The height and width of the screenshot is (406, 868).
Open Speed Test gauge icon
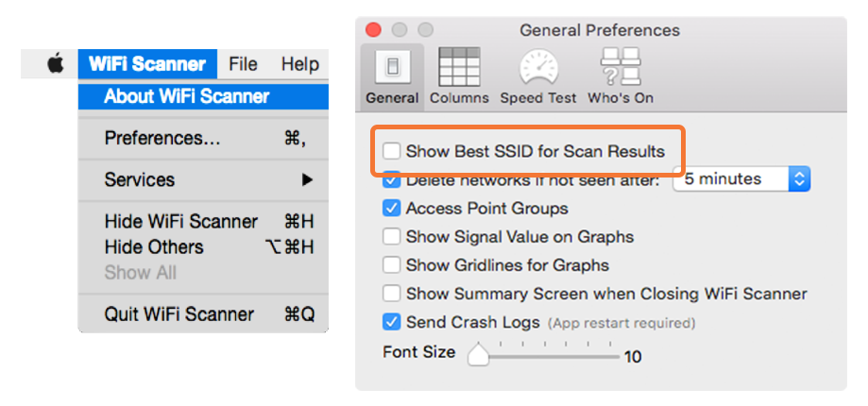pos(538,67)
